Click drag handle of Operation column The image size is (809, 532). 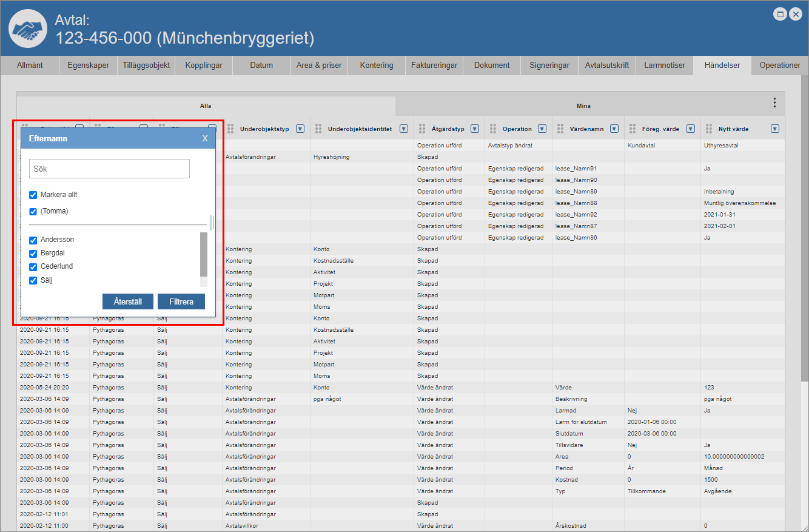(x=492, y=129)
